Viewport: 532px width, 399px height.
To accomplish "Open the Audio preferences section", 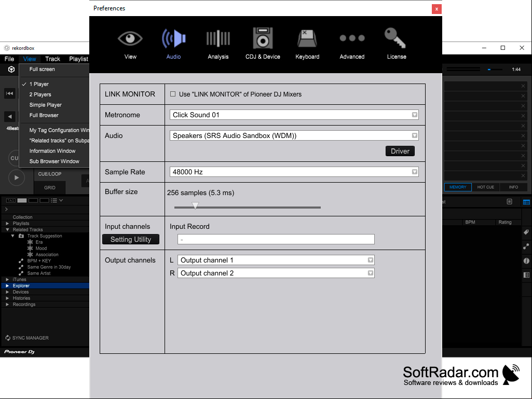I will [x=173, y=44].
